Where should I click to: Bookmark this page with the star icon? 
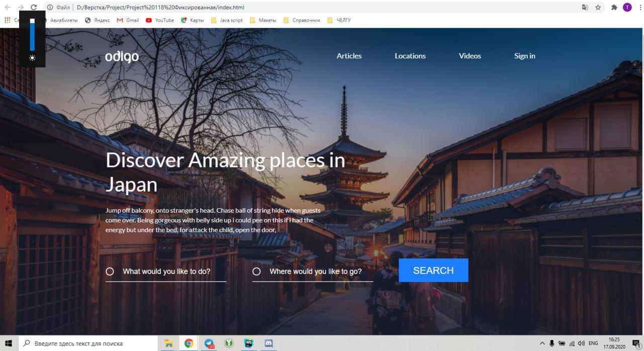(x=598, y=7)
